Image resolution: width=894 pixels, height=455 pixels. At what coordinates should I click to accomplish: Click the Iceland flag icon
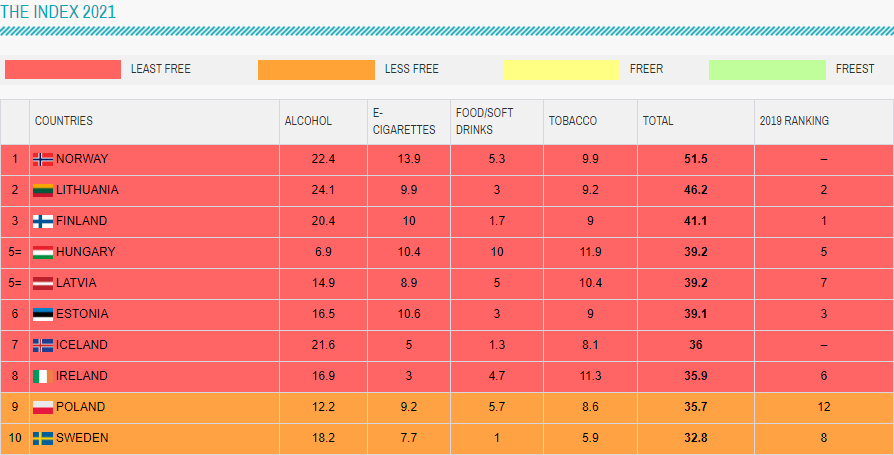pyautogui.click(x=43, y=345)
